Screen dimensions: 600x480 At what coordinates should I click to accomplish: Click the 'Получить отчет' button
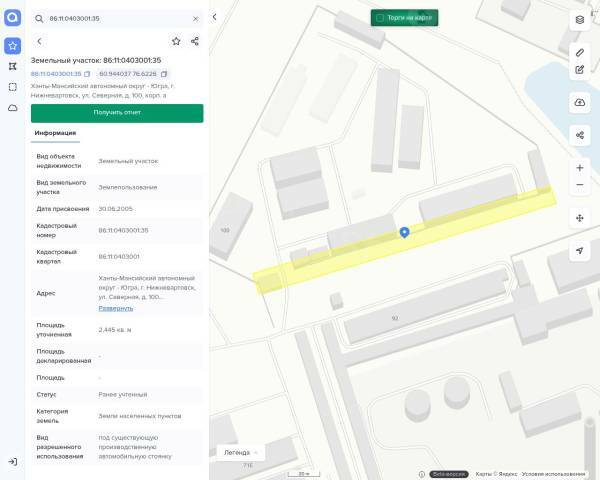tap(117, 113)
